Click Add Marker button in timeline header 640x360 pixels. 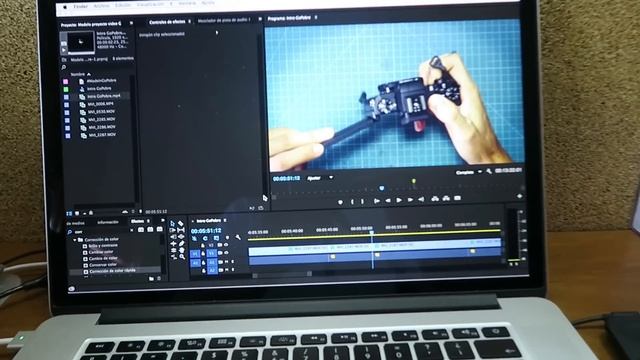[x=227, y=238]
